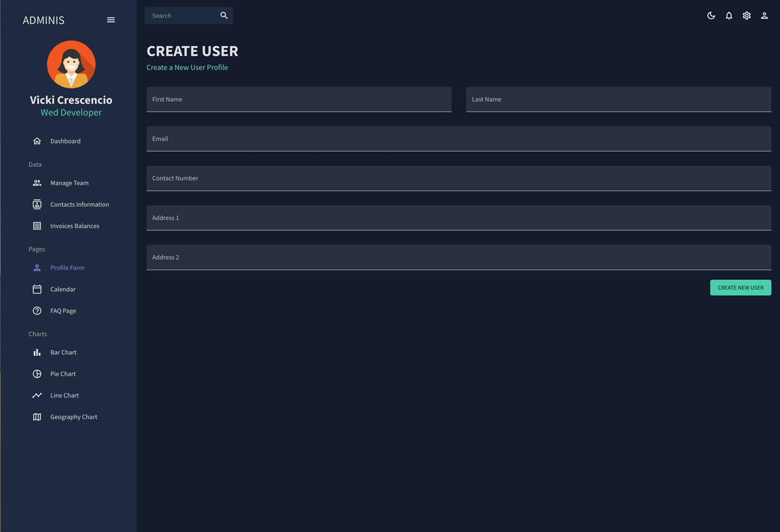Image resolution: width=780 pixels, height=532 pixels.
Task: Click the Dashboard home icon
Action: [x=37, y=141]
